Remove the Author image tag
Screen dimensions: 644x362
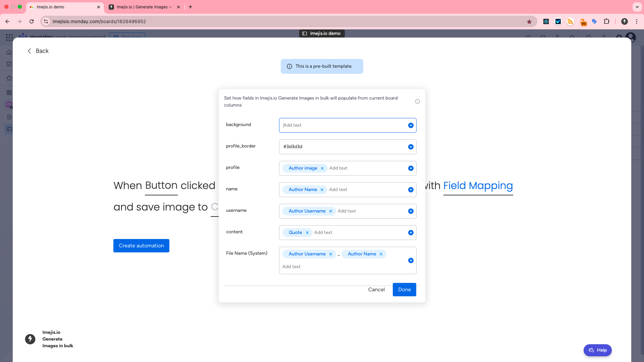(322, 168)
